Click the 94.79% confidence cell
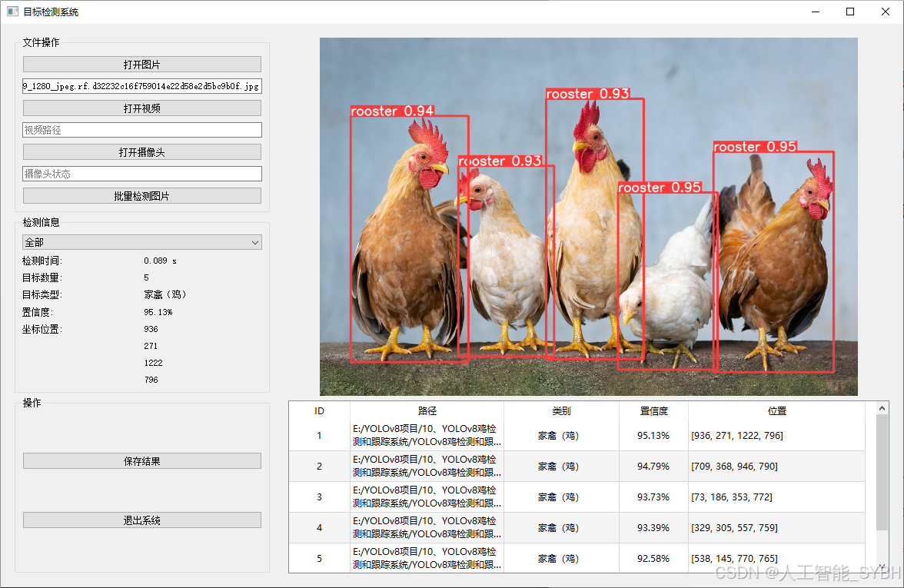The image size is (904, 588). pos(653,466)
